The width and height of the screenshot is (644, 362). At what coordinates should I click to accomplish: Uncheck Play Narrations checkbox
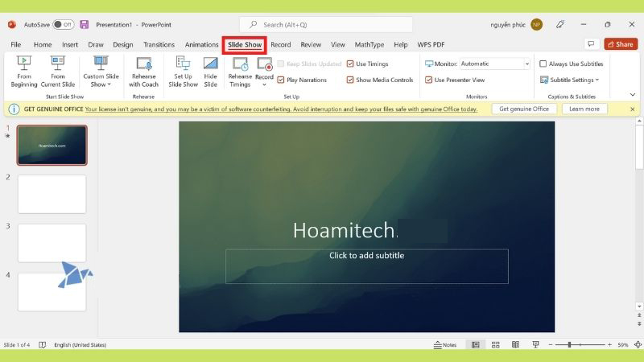pos(281,80)
